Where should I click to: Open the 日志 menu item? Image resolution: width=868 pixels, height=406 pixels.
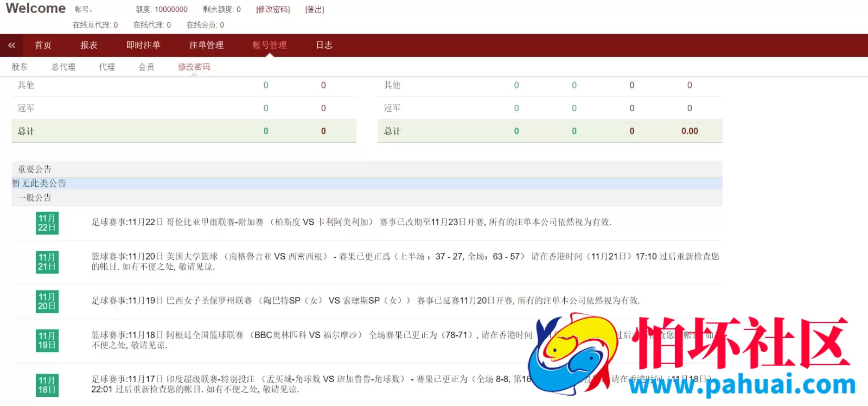324,46
